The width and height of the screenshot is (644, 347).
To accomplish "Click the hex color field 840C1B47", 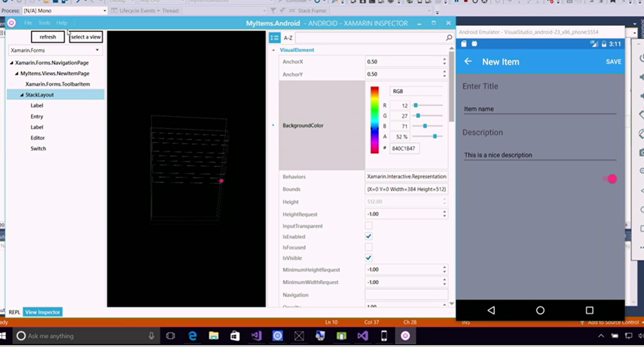I will click(x=404, y=149).
